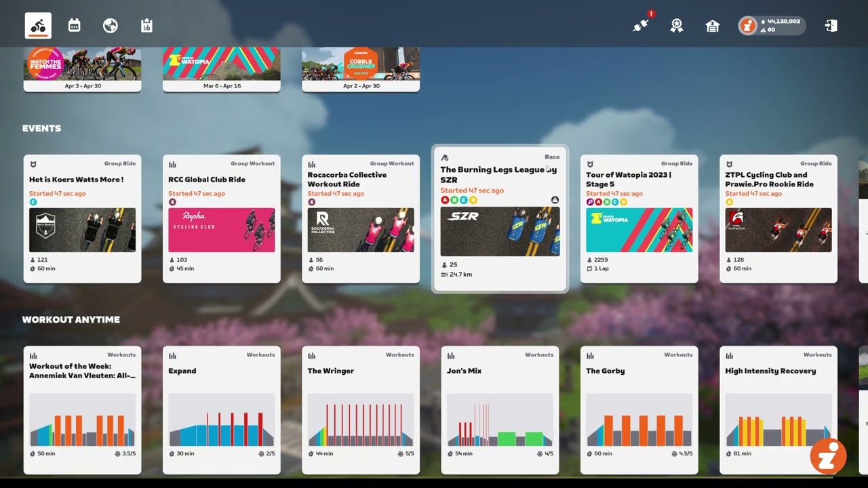The width and height of the screenshot is (868, 488).
Task: Open the profile pill showing 44,120,002 drops
Action: click(x=772, y=26)
